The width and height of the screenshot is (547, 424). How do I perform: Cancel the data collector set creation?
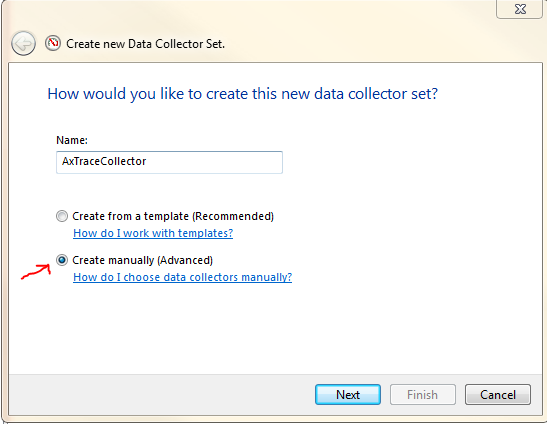498,395
